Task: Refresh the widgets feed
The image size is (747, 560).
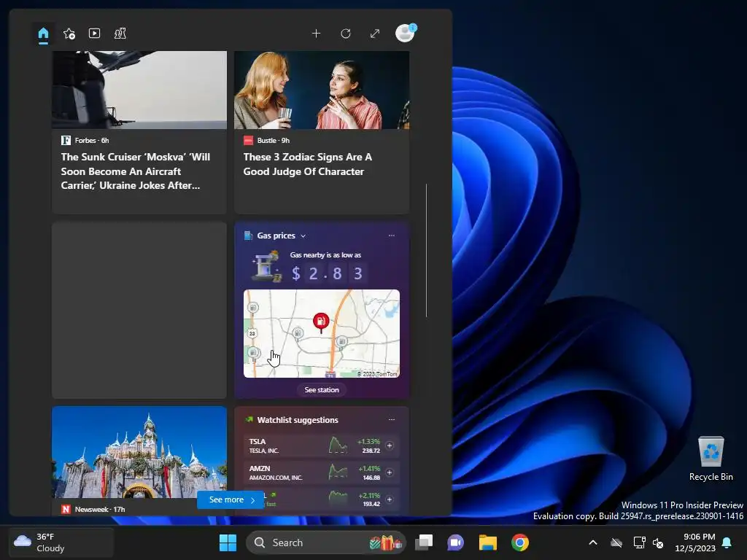Action: (346, 34)
